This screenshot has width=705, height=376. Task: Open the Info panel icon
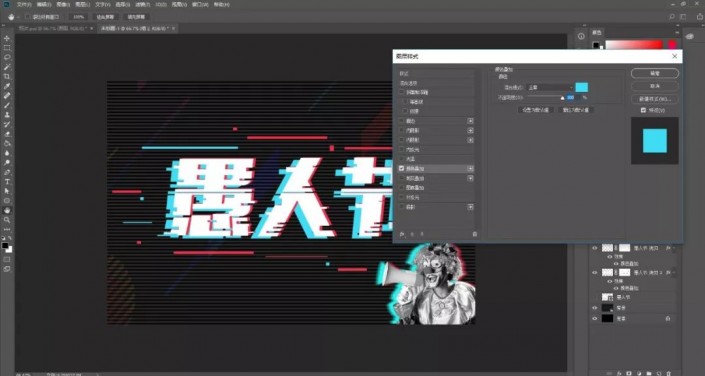(x=581, y=36)
